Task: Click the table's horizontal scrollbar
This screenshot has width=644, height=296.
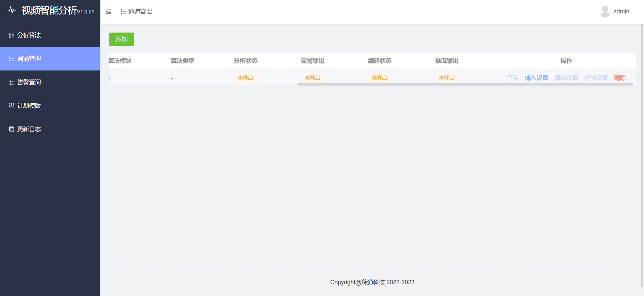Action: point(465,85)
